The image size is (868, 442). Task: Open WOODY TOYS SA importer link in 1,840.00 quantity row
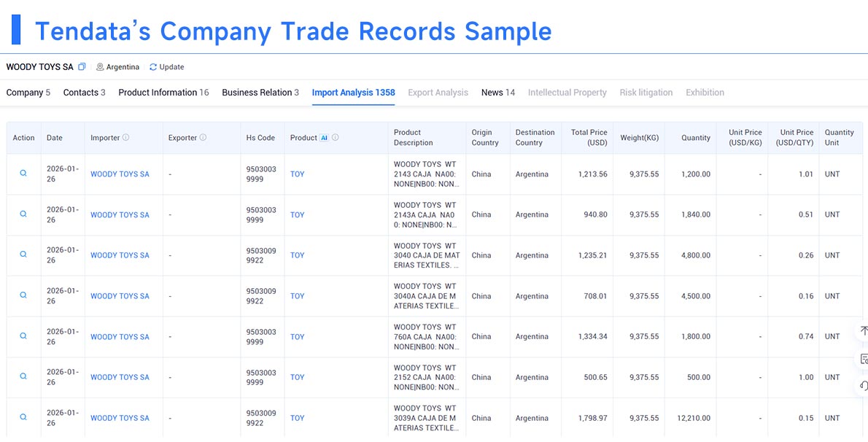click(120, 214)
